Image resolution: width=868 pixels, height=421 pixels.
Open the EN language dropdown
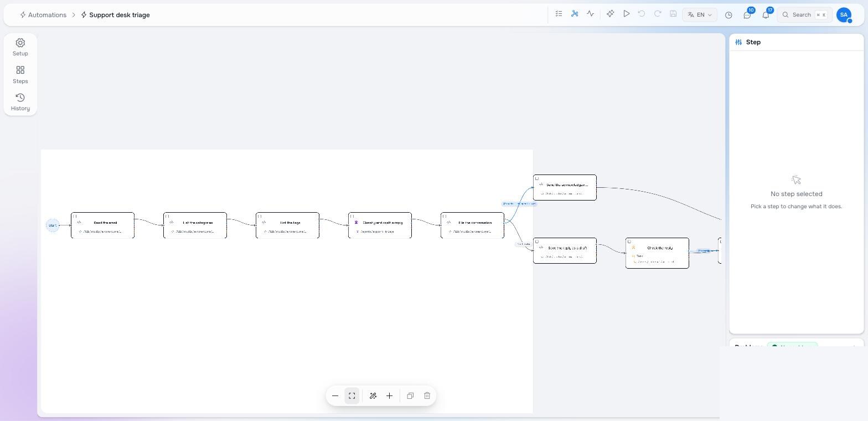coord(700,15)
